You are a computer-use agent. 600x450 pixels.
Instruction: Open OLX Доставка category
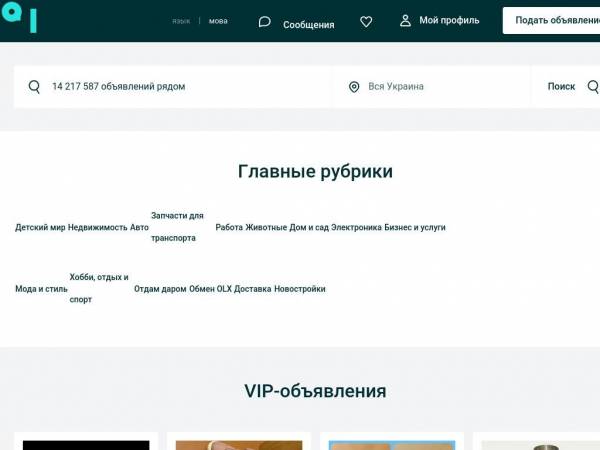[x=244, y=289]
